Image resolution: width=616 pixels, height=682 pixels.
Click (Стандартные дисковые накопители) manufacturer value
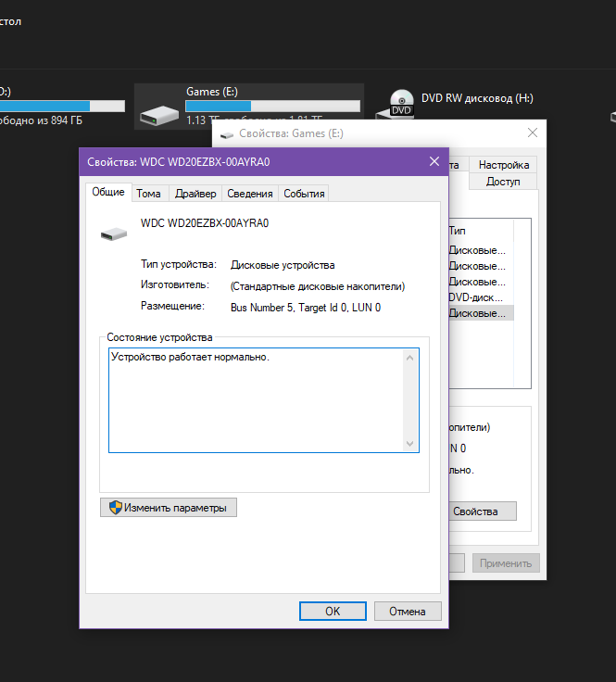pos(318,286)
